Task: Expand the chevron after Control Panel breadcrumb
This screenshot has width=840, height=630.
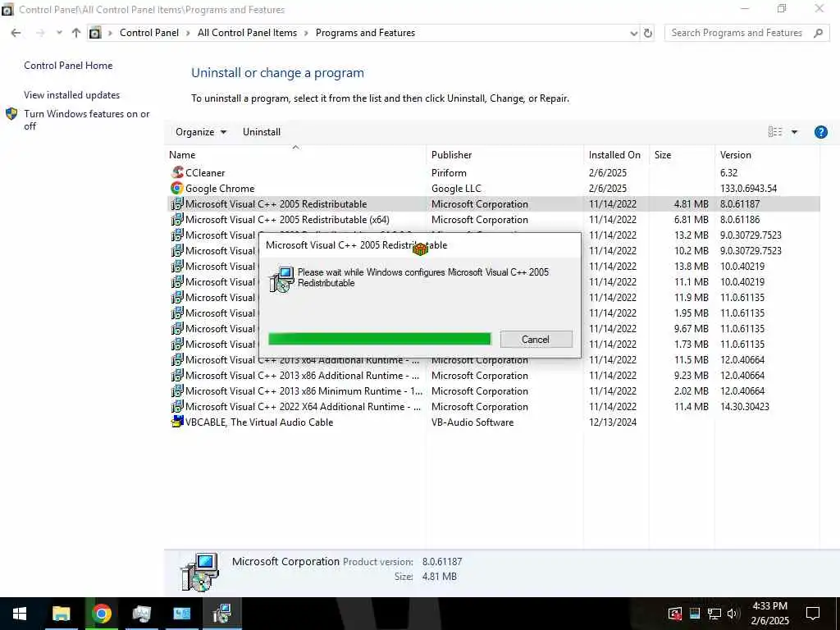Action: (188, 33)
